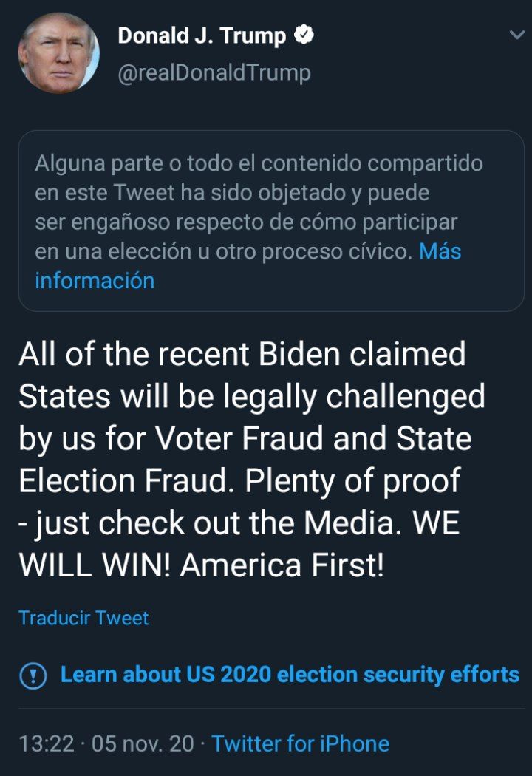Click the "Voter Fraud and State" tweet line
Viewport: 532px width, 776px height.
point(312,439)
